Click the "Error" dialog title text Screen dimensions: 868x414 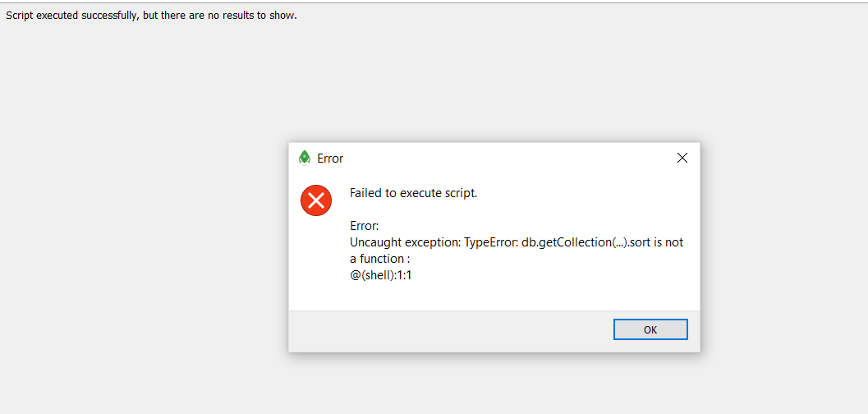pos(330,159)
